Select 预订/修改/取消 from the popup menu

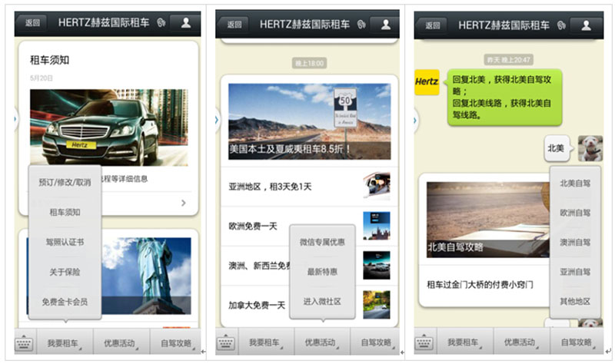[65, 182]
